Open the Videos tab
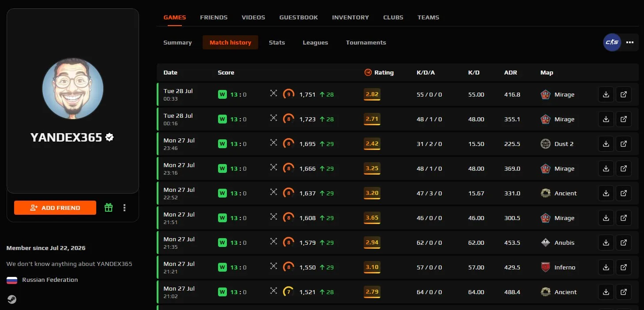Viewport: 644px width, 310px height. coord(253,18)
